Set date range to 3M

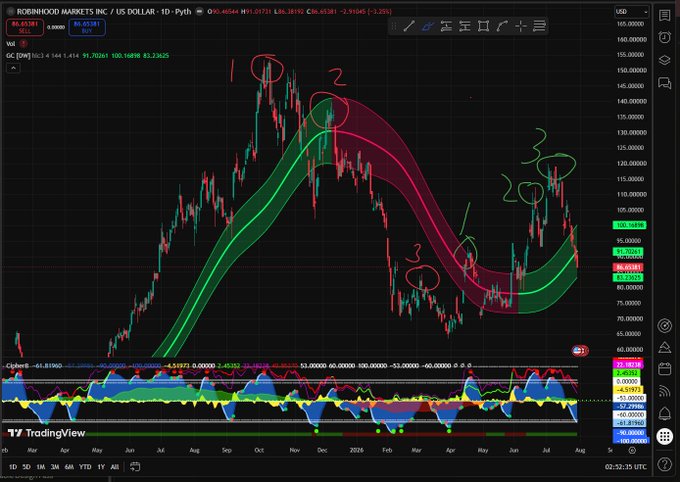pos(55,467)
